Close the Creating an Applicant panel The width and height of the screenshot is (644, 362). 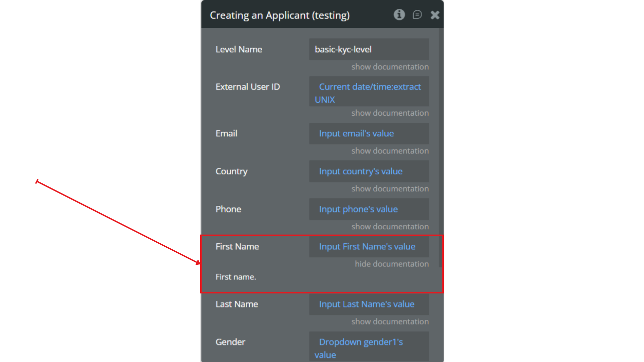point(435,15)
